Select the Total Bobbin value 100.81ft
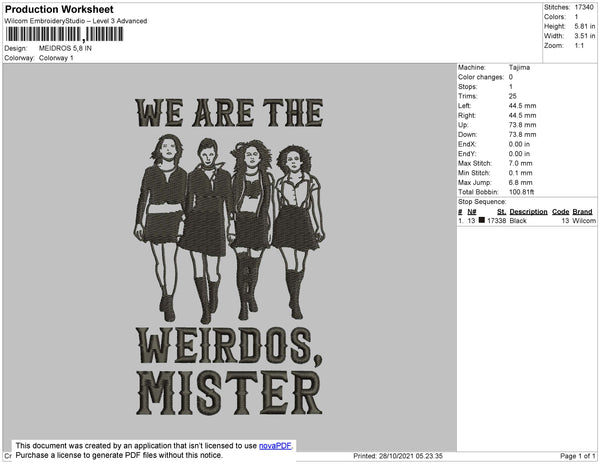 [x=521, y=192]
